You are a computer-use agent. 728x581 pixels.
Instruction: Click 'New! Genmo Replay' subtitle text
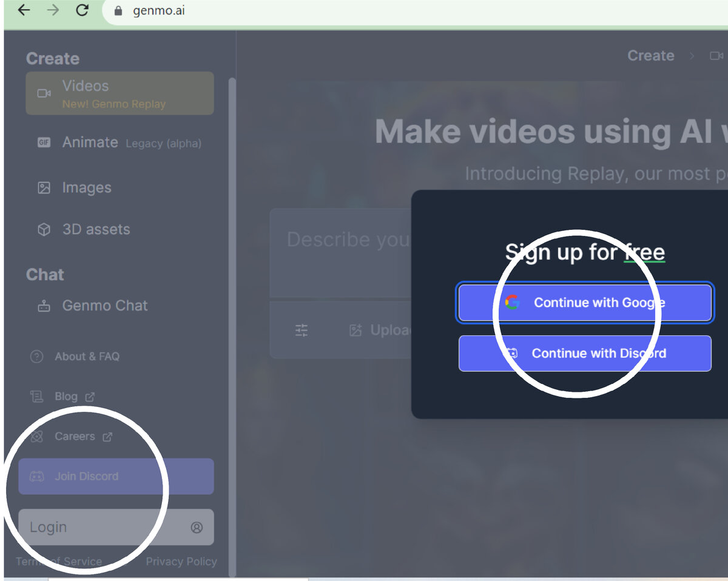click(x=113, y=104)
